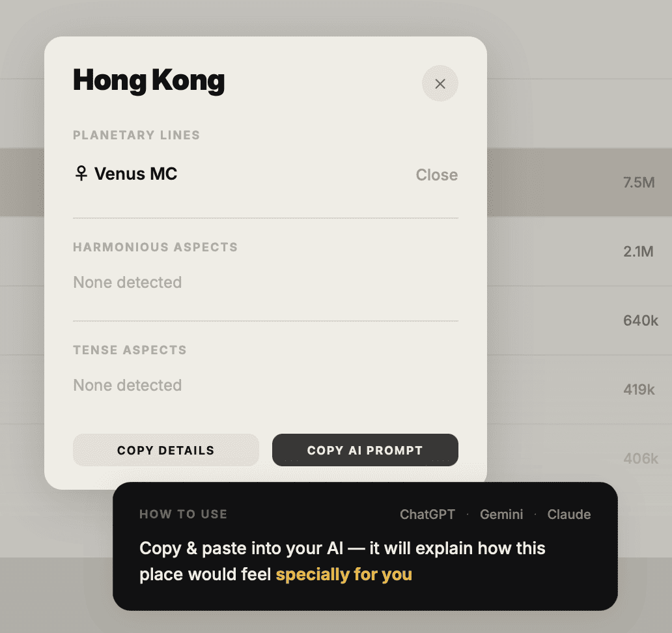Click the COPY AI PROMPT button
The width and height of the screenshot is (672, 633).
(x=365, y=450)
